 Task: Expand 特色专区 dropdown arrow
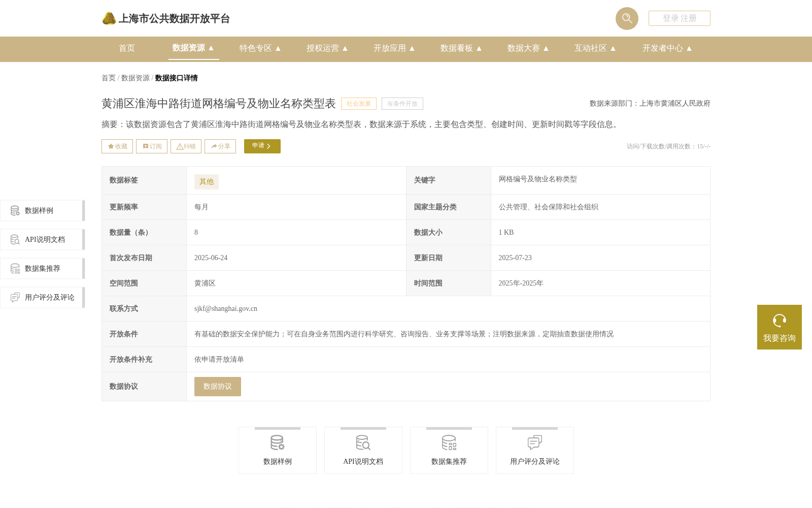278,48
